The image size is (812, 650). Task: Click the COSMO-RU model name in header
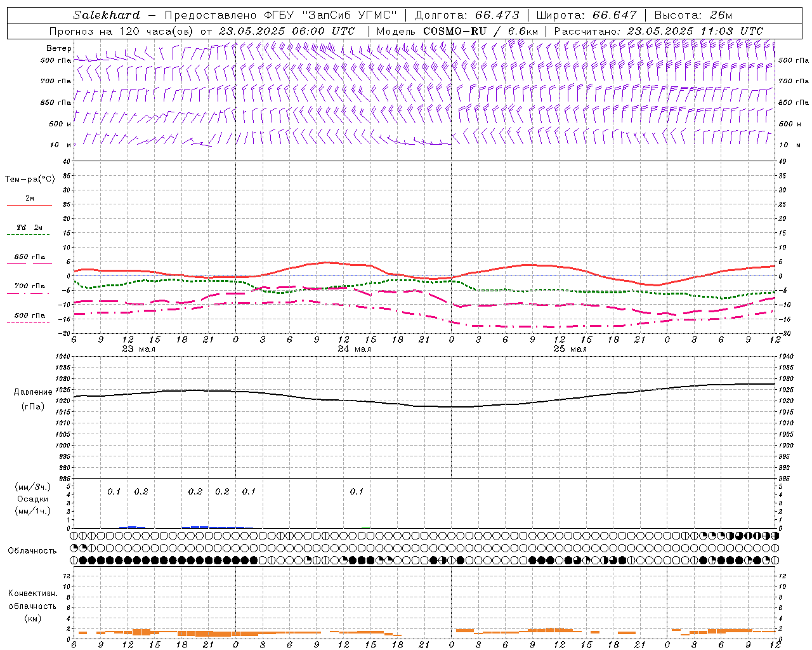tap(454, 31)
